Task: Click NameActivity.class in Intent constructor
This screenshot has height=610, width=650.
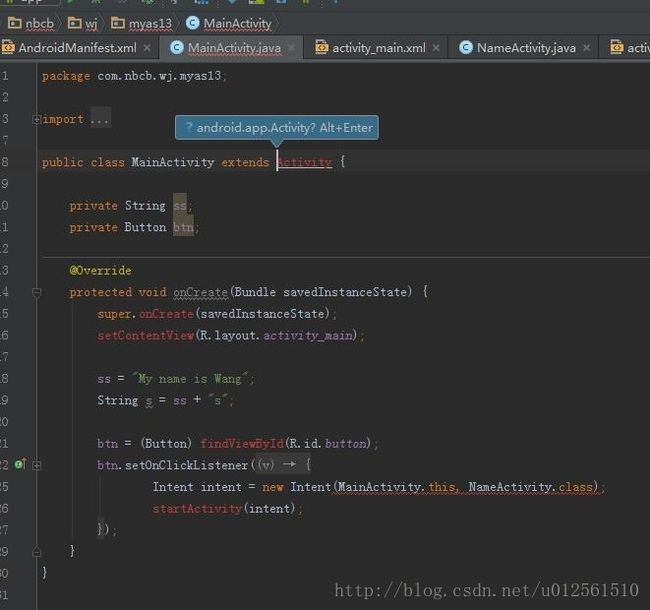Action: (531, 487)
